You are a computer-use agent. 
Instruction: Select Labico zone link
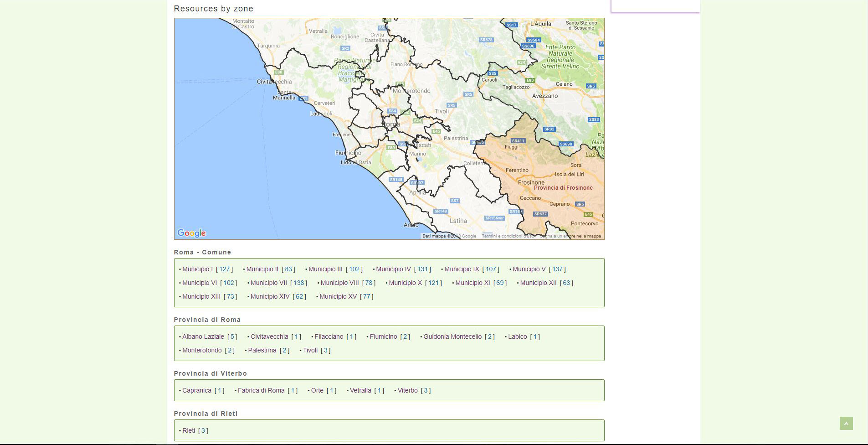[517, 336]
